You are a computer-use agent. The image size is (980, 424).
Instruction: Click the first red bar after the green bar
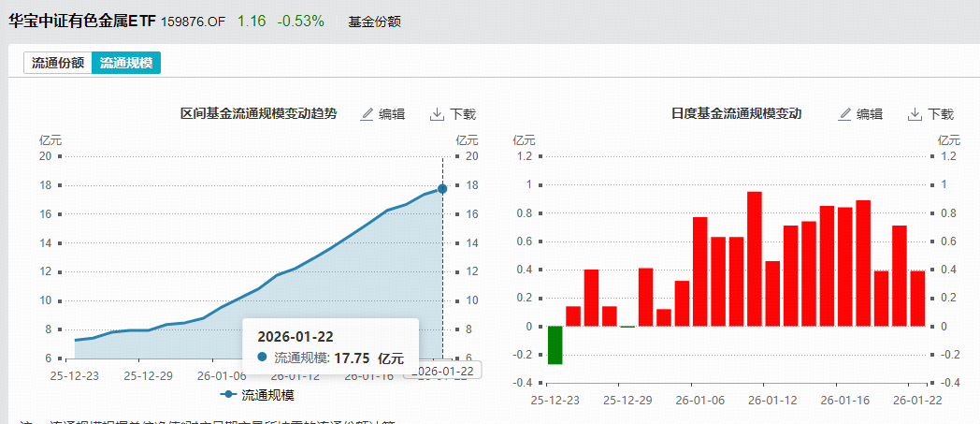[573, 316]
